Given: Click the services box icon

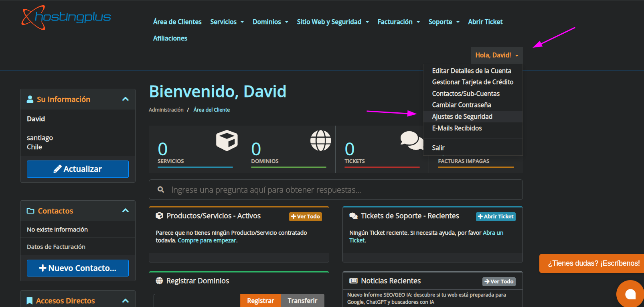Looking at the screenshot, I should coord(227,140).
